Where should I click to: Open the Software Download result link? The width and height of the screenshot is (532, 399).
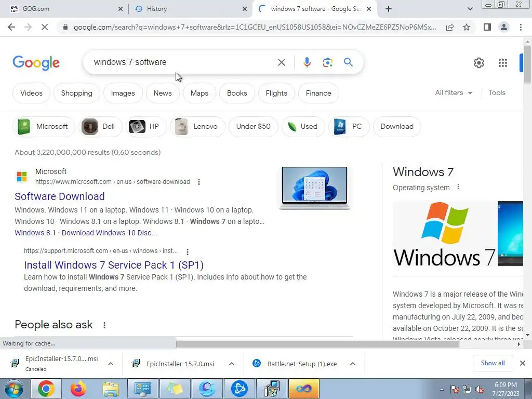click(x=59, y=196)
